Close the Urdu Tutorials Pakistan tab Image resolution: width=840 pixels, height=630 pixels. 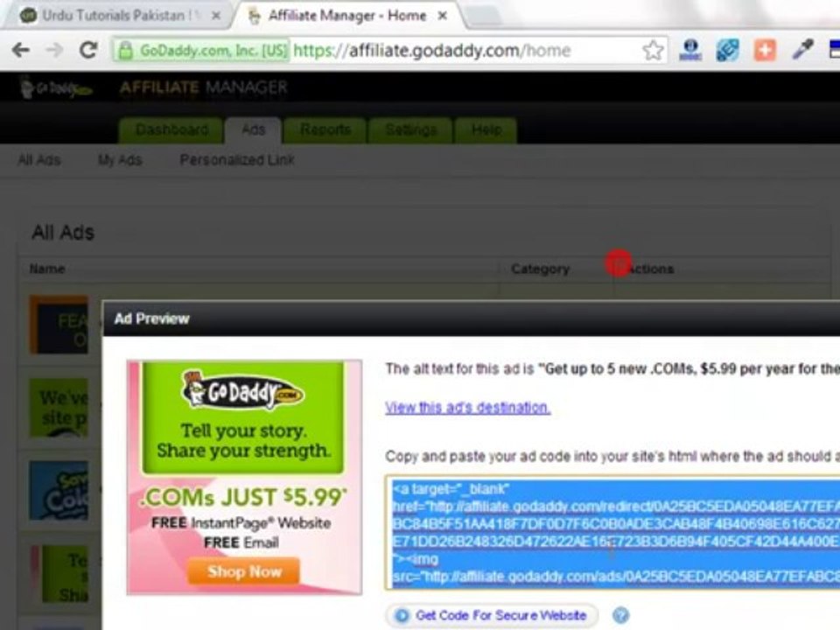coord(216,16)
